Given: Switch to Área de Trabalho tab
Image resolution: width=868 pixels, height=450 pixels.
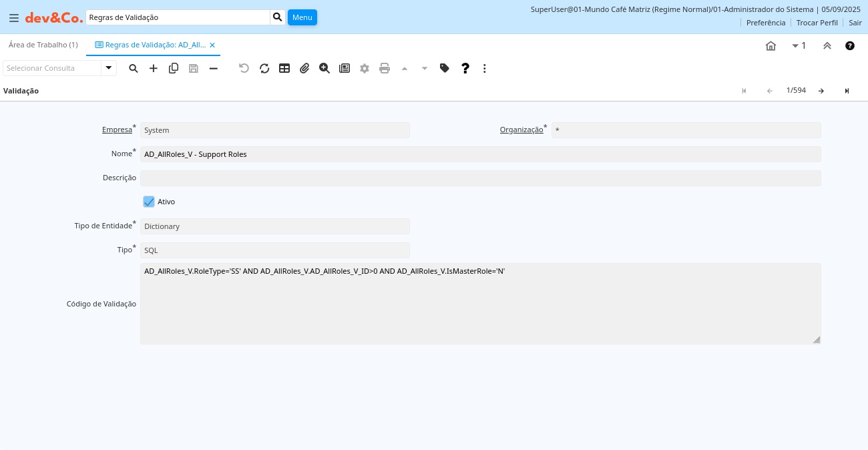Looking at the screenshot, I should [43, 45].
